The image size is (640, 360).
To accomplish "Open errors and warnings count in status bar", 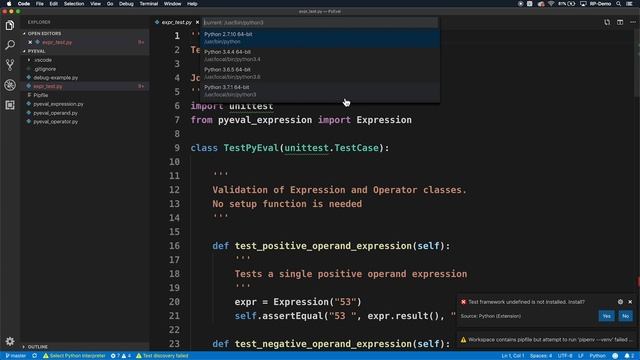I will tap(121, 356).
